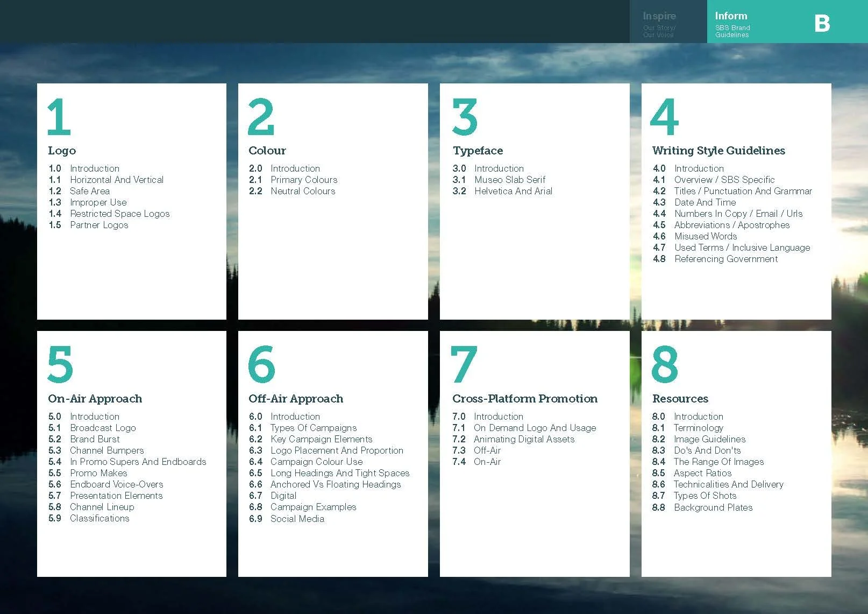This screenshot has width=868, height=614.
Task: Open 8.1 Terminology
Action: pyautogui.click(x=688, y=428)
